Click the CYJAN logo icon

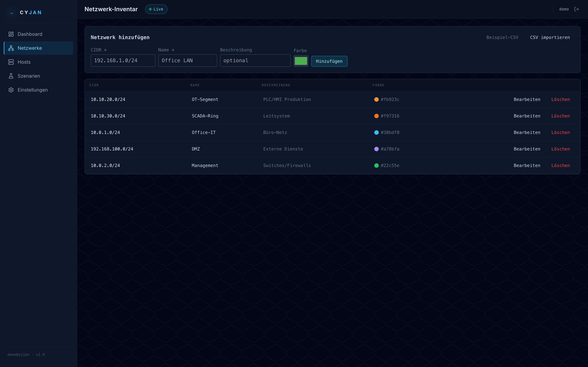[11, 13]
